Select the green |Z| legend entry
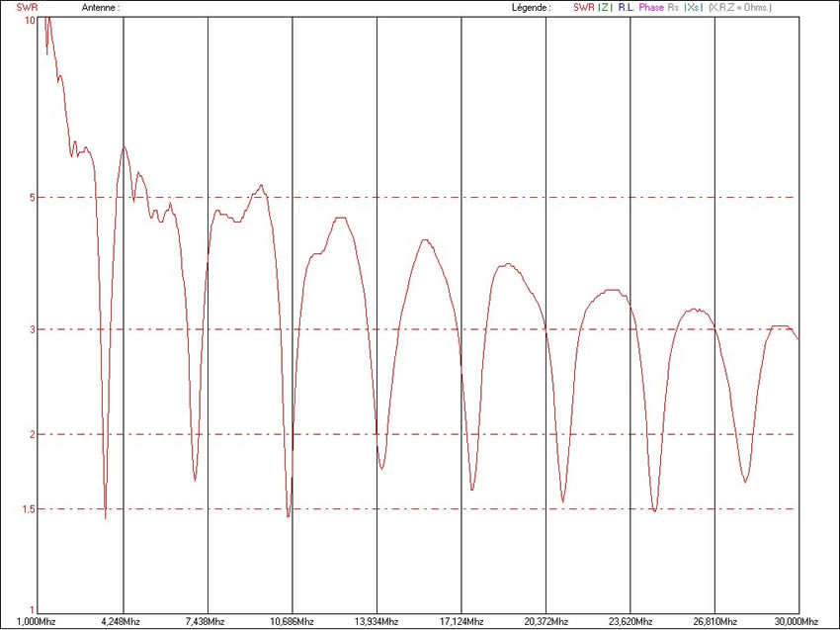The height and width of the screenshot is (630, 840). click(606, 8)
